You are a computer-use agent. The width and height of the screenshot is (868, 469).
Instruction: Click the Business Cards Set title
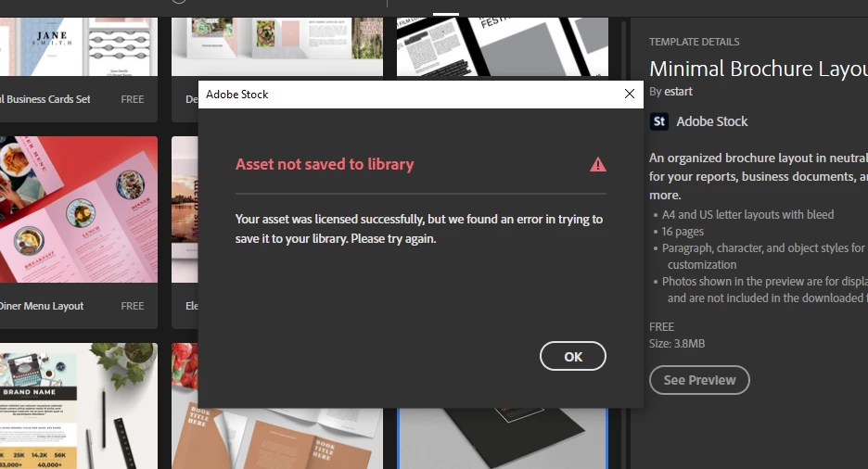point(45,99)
